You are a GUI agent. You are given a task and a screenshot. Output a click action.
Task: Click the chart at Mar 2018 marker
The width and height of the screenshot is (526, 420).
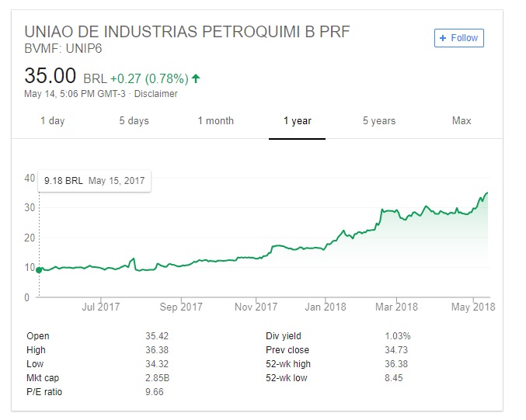coord(396,307)
